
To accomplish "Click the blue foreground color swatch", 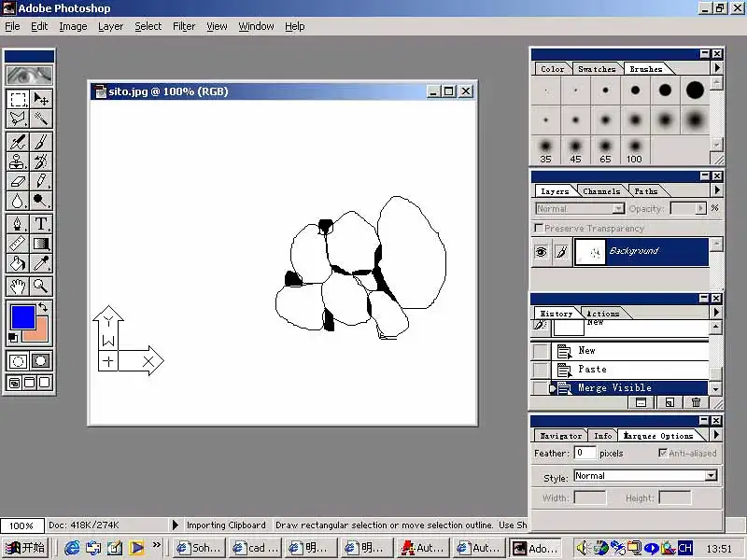I will 21,315.
